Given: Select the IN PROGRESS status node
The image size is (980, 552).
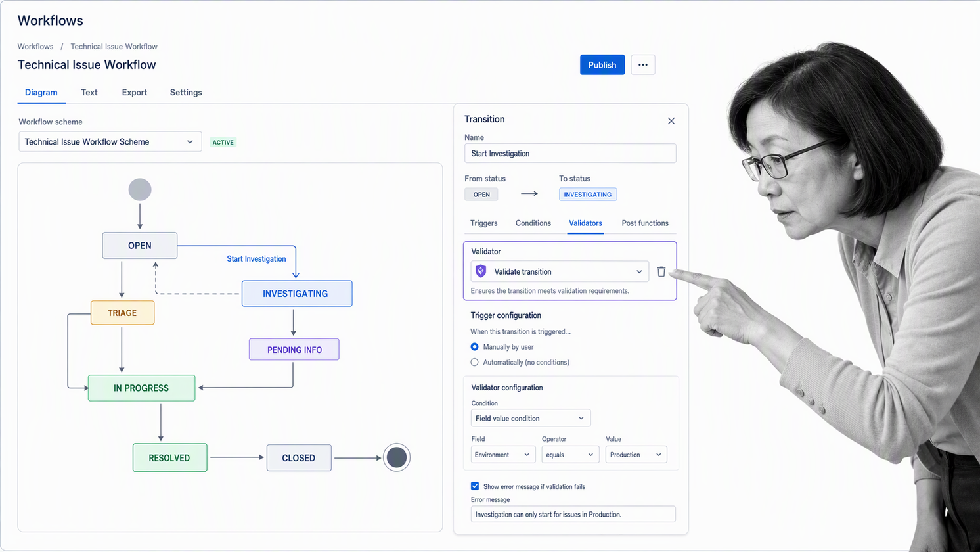Looking at the screenshot, I should (142, 388).
